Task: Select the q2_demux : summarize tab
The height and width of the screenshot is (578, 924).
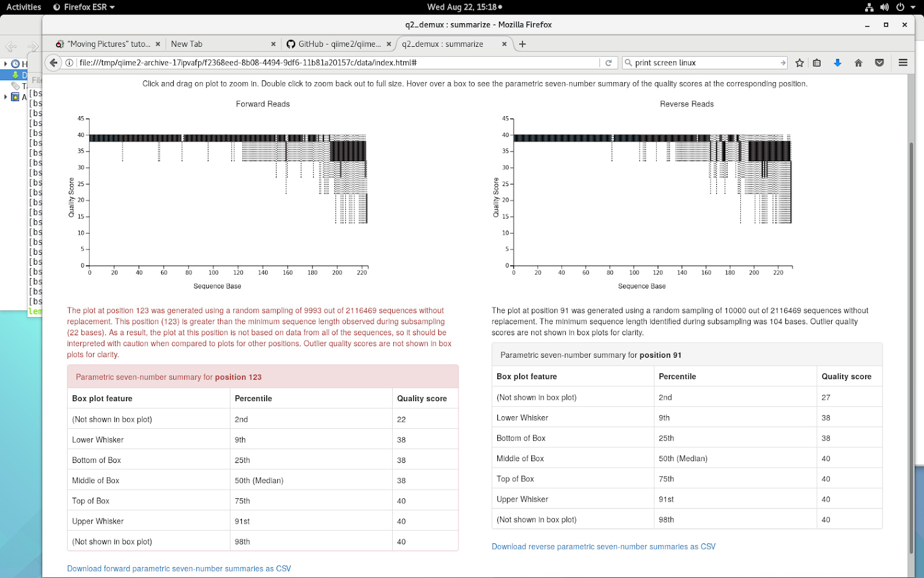Action: (x=453, y=44)
